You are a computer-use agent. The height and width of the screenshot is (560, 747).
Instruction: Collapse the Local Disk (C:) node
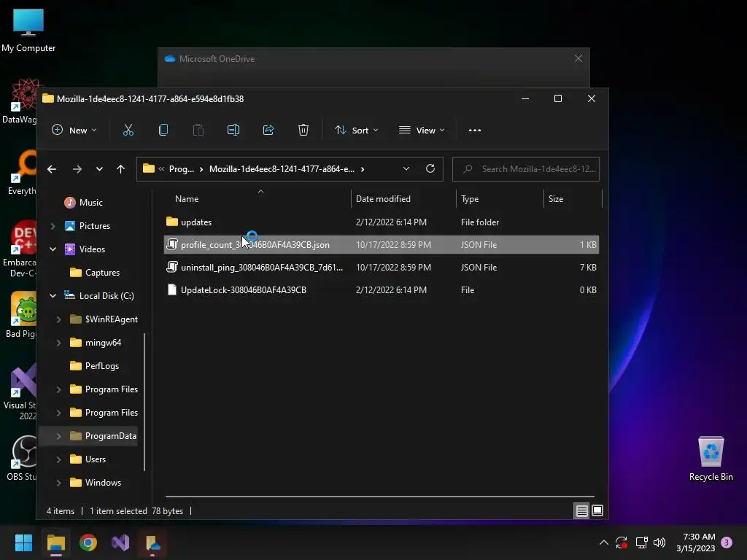pos(53,296)
